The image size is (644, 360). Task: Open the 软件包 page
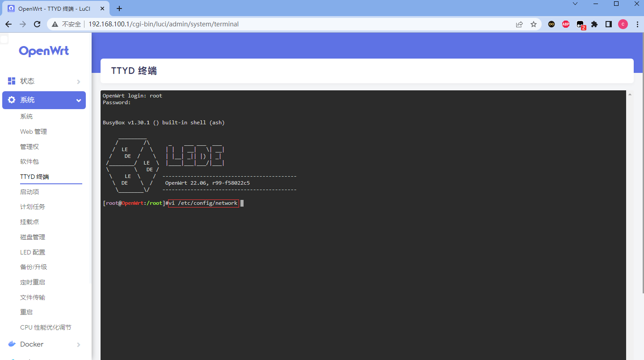29,161
